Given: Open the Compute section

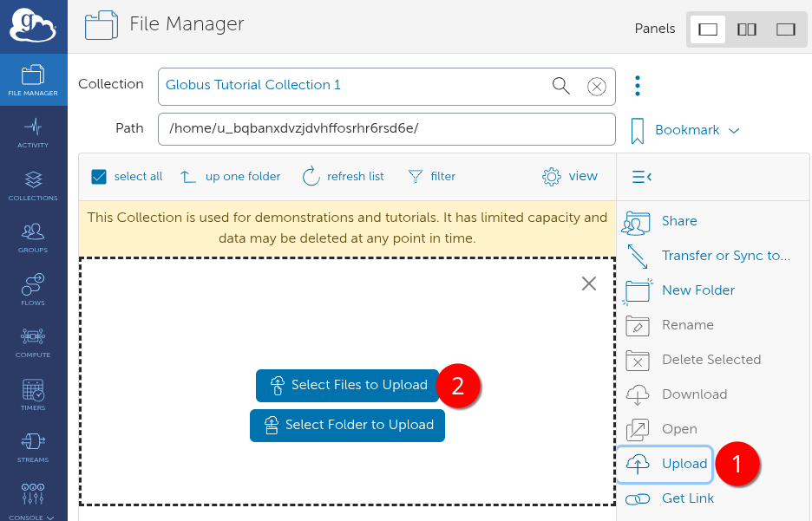Looking at the screenshot, I should [33, 342].
